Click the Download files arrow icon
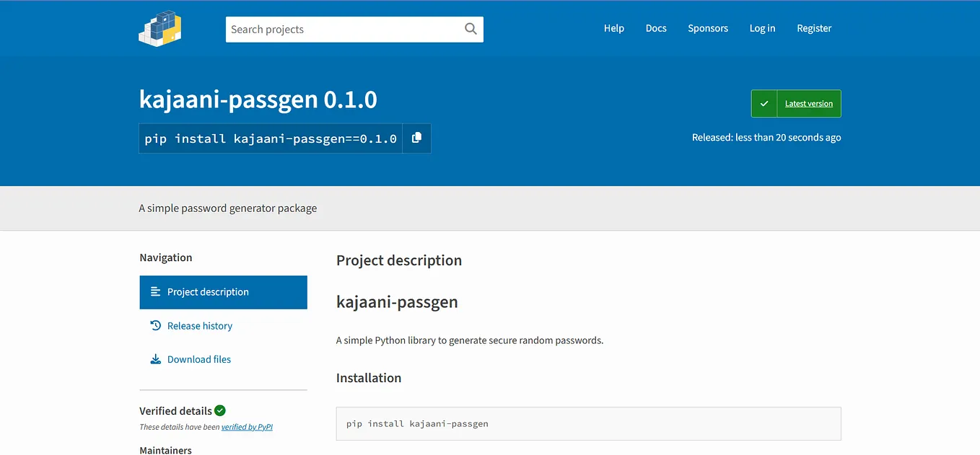The image size is (980, 455). click(x=155, y=359)
